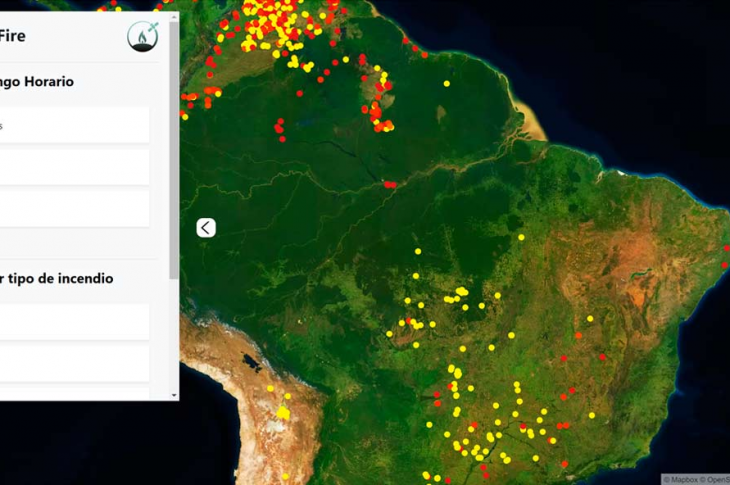Select the second Rango Horario option box
730x485 pixels.
73,167
